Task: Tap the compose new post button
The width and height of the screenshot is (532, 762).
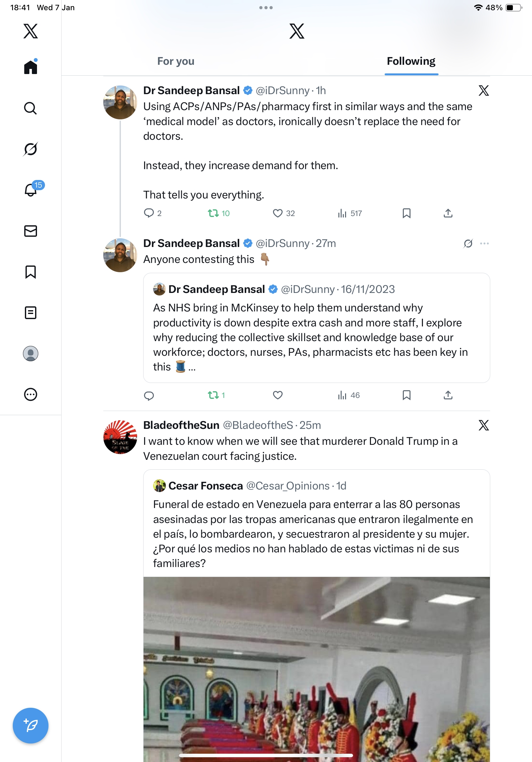Action: coord(31,726)
